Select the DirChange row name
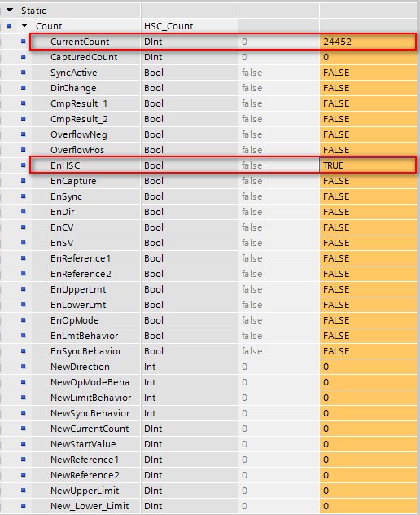420x515 pixels. click(73, 88)
